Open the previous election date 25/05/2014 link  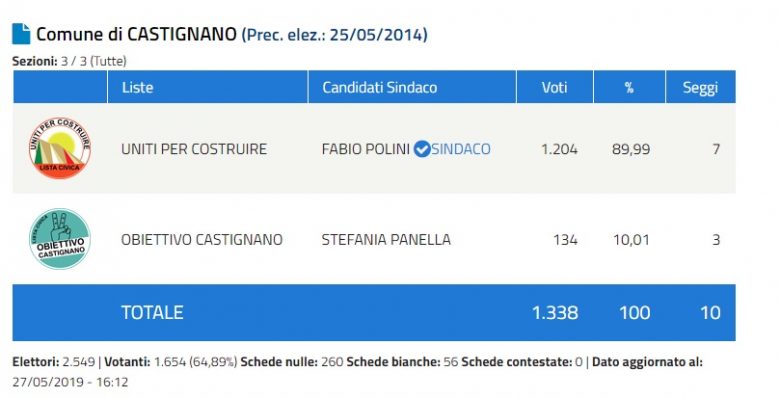pyautogui.click(x=334, y=35)
